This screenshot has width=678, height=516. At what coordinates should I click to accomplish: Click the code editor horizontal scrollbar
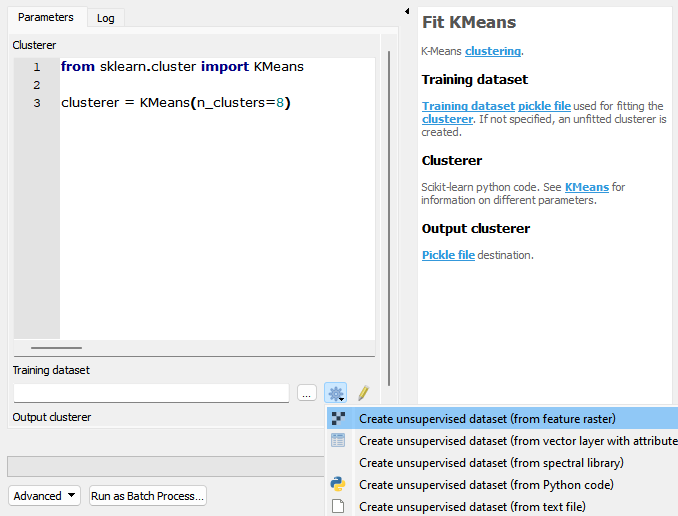click(x=56, y=347)
